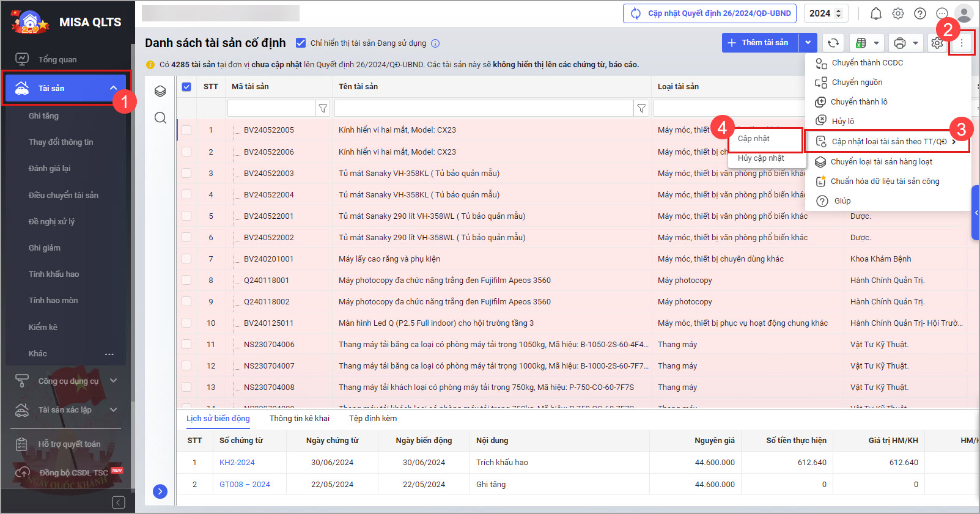Open the dropdown arrow next to 'Thêm tài sản'
The height and width of the screenshot is (514, 980).
point(808,43)
